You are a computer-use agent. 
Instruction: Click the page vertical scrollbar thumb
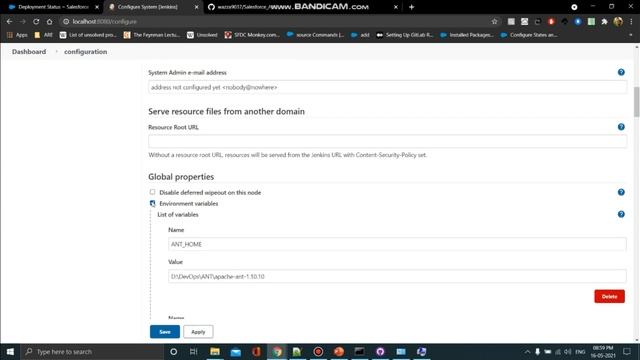point(636,102)
